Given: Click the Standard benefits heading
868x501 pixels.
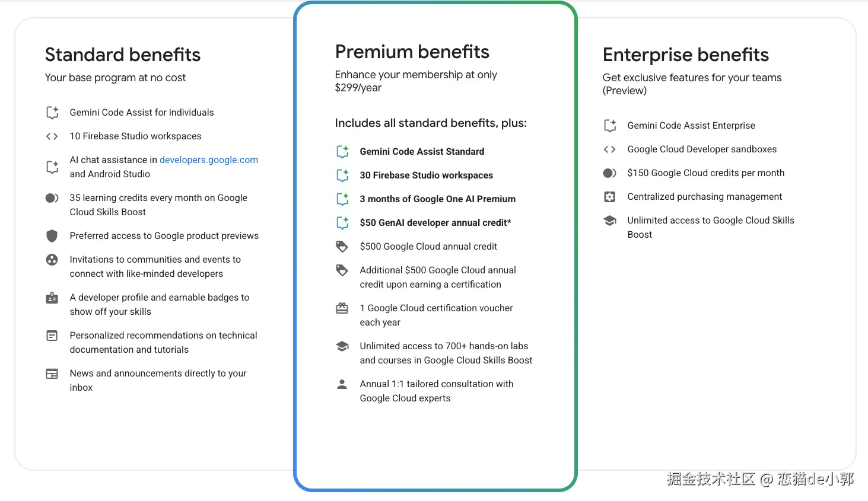Looking at the screenshot, I should (x=123, y=55).
